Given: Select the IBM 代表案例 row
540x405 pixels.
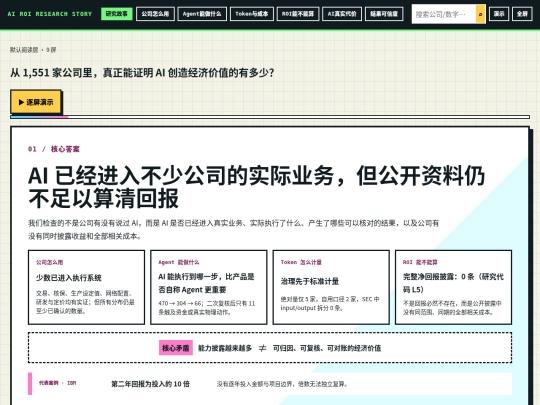Looking at the screenshot, I should (x=270, y=384).
